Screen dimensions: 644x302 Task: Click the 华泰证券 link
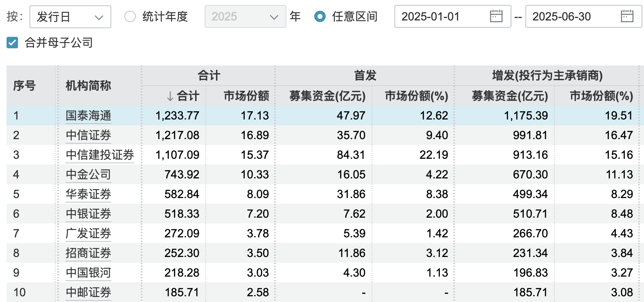click(x=88, y=194)
